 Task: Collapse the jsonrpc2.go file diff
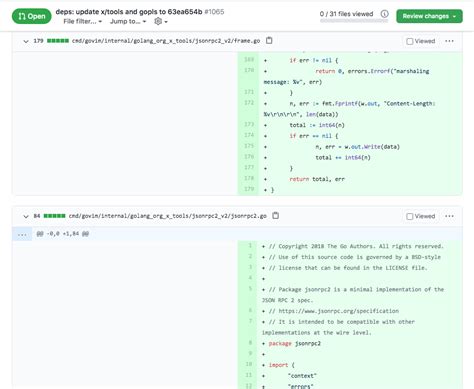tap(26, 216)
